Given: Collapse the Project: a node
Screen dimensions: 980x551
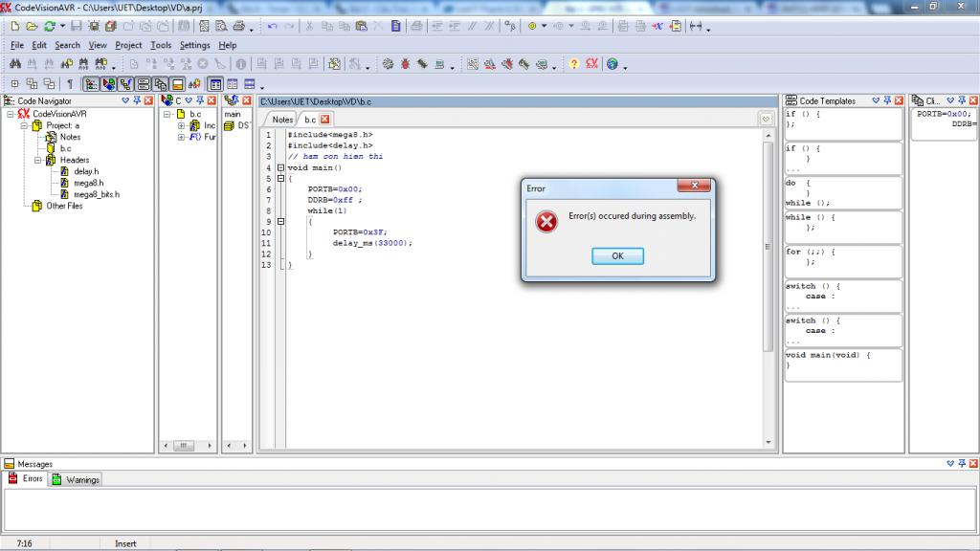Looking at the screenshot, I should point(24,125).
